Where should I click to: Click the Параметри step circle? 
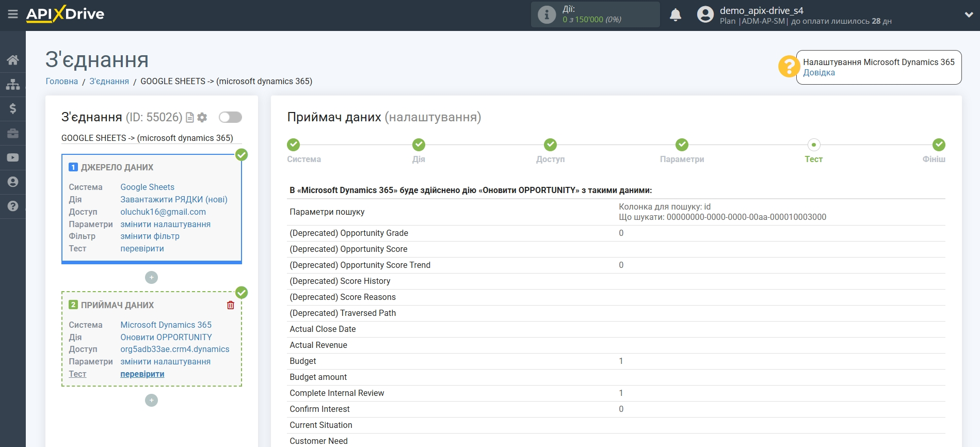[682, 145]
